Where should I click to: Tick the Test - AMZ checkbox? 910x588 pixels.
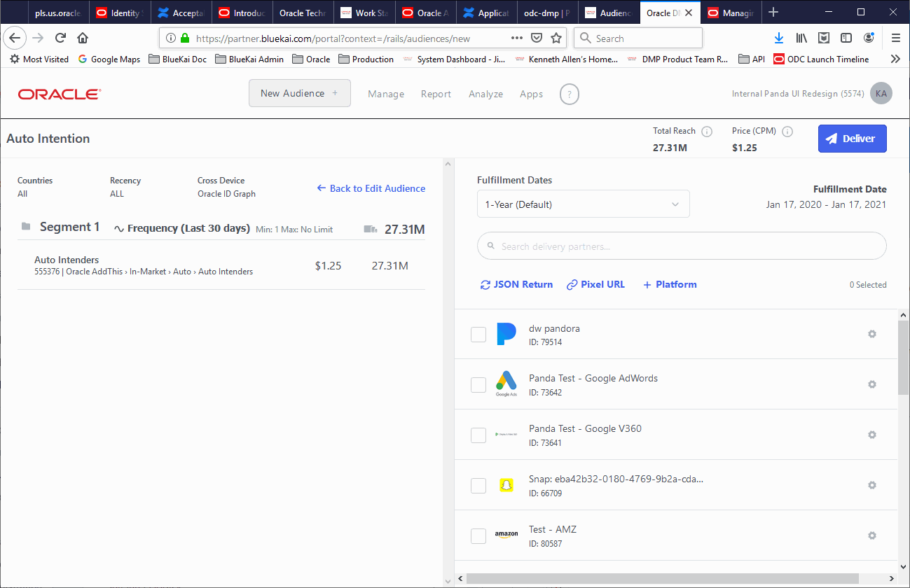(x=478, y=536)
